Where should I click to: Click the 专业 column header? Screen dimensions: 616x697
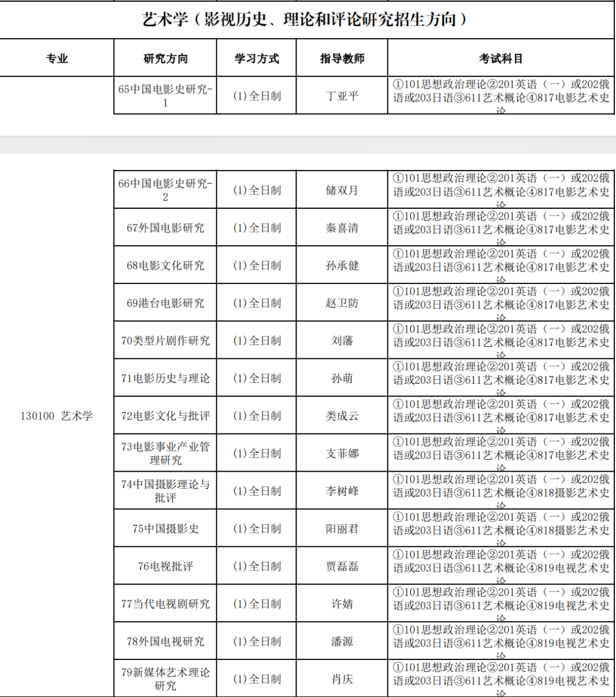[x=57, y=58]
